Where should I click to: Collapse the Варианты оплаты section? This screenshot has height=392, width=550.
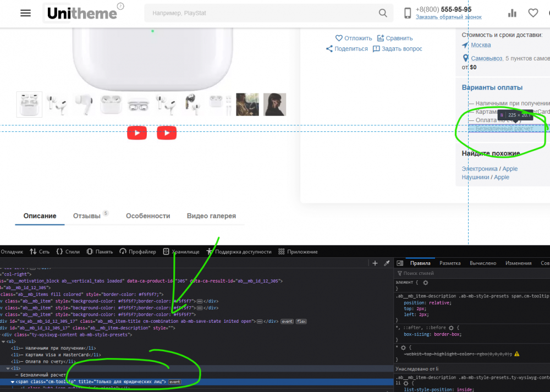[x=492, y=87]
